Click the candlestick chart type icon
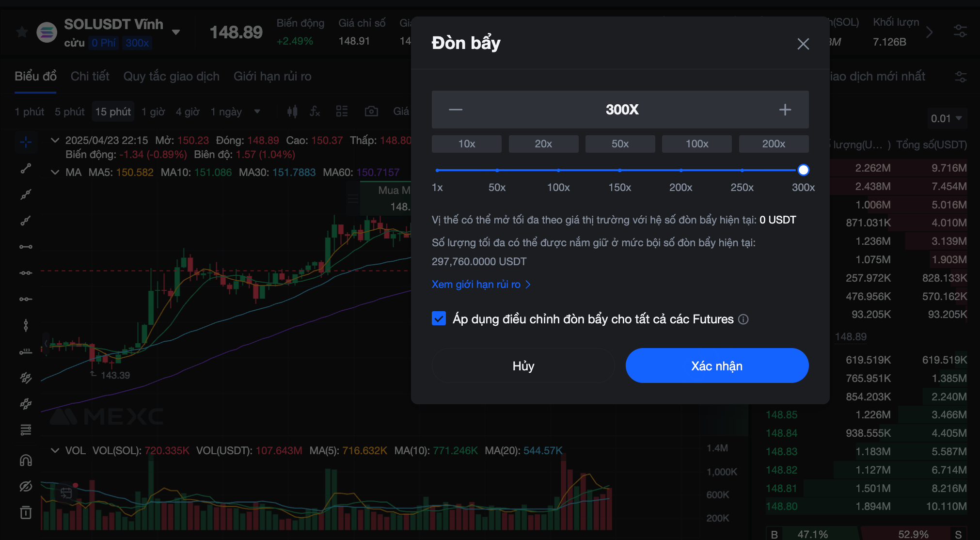 [x=292, y=111]
